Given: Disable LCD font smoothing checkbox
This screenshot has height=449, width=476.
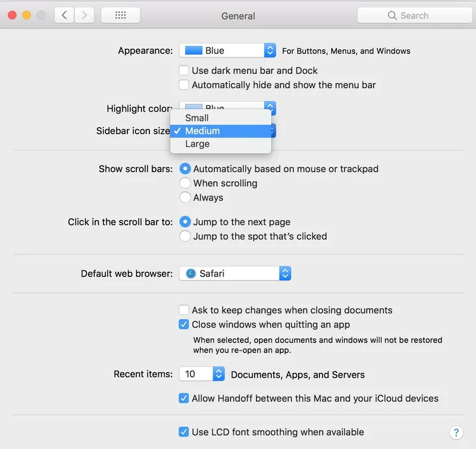Looking at the screenshot, I should pyautogui.click(x=184, y=432).
